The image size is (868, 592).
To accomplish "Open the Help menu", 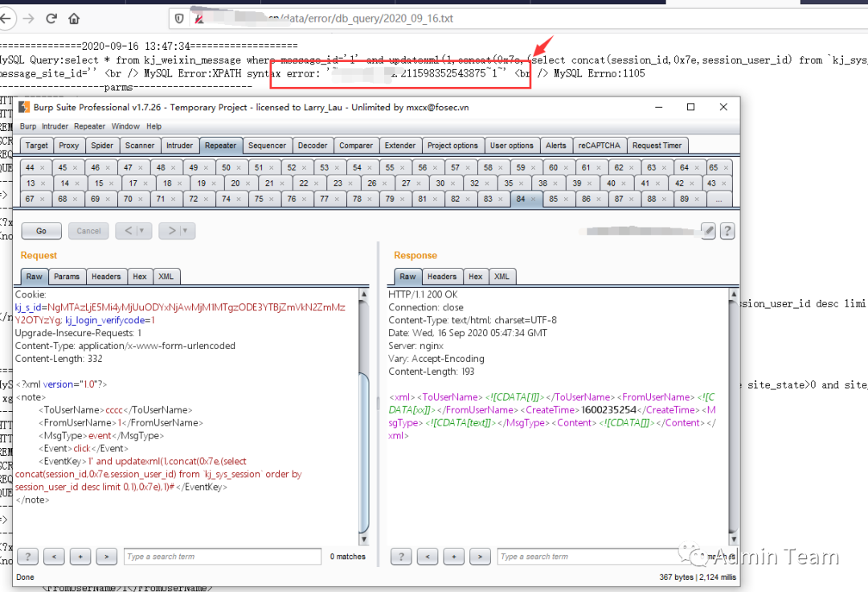I will click(154, 126).
